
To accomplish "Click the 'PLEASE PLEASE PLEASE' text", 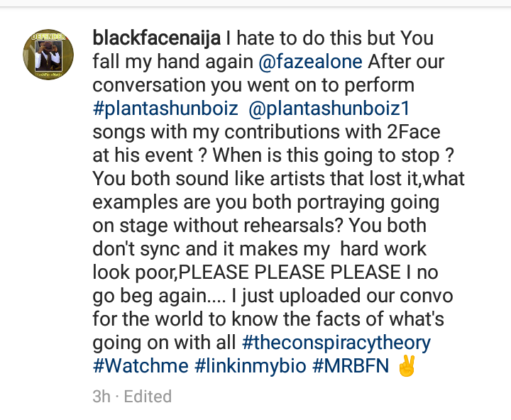I will click(300, 272).
